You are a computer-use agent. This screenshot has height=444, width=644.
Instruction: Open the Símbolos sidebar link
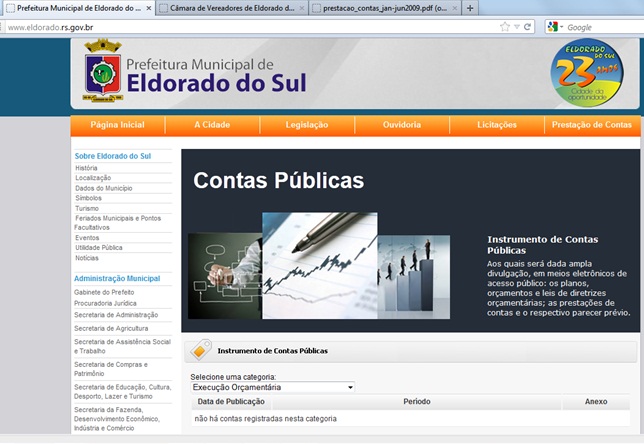(x=88, y=198)
